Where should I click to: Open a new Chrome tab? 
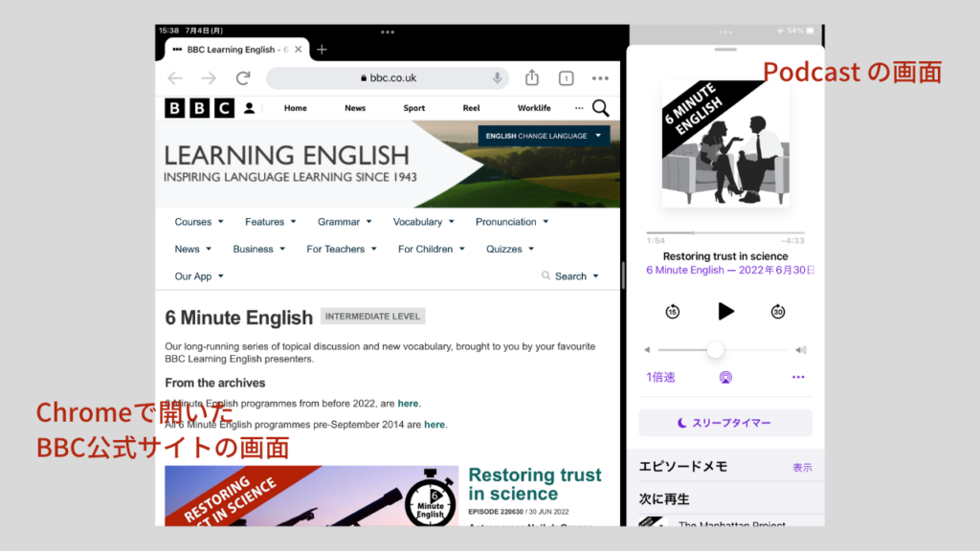point(322,50)
